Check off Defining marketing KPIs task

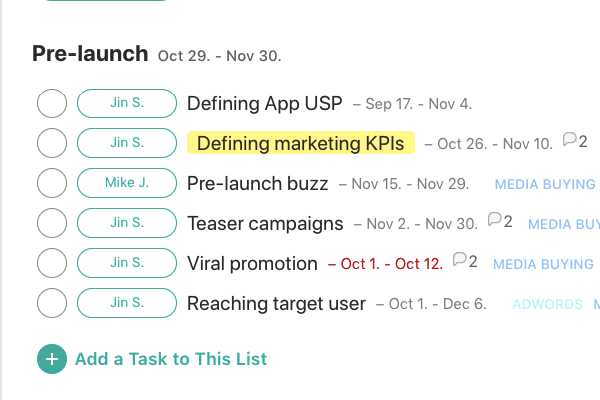[52, 143]
